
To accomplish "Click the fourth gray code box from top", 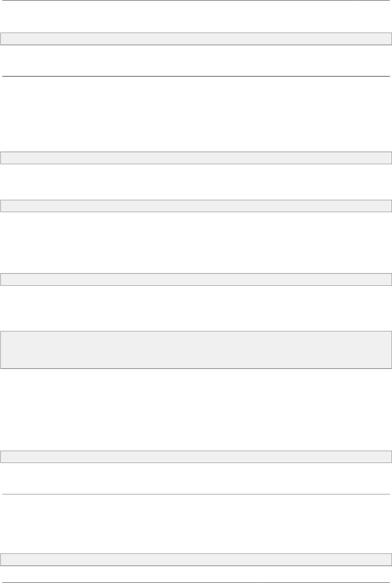I will coord(196,279).
